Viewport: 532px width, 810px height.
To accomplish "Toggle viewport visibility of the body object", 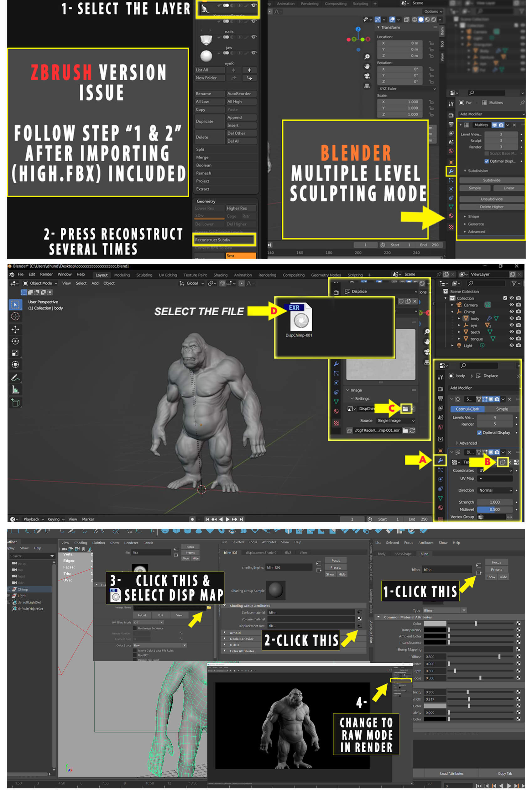I will coord(511,318).
